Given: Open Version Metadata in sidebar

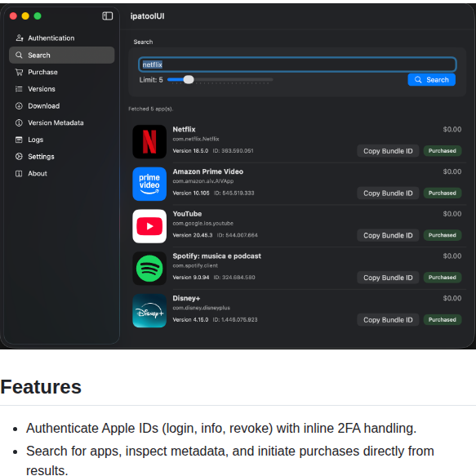Looking at the screenshot, I should click(x=62, y=122).
